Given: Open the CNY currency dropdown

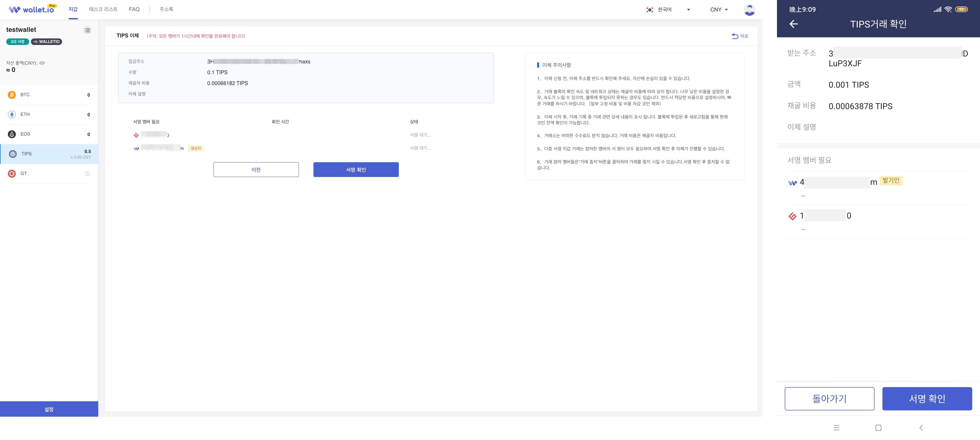Looking at the screenshot, I should [x=718, y=10].
